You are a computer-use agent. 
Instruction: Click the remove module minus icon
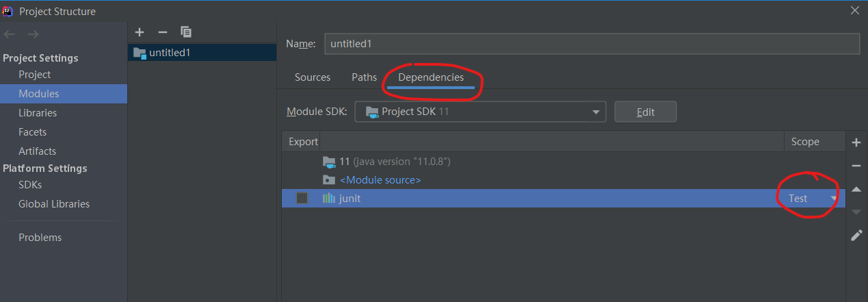163,32
